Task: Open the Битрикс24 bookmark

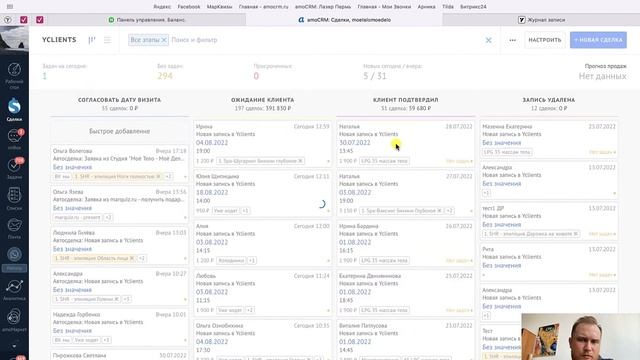Action: 473,7
